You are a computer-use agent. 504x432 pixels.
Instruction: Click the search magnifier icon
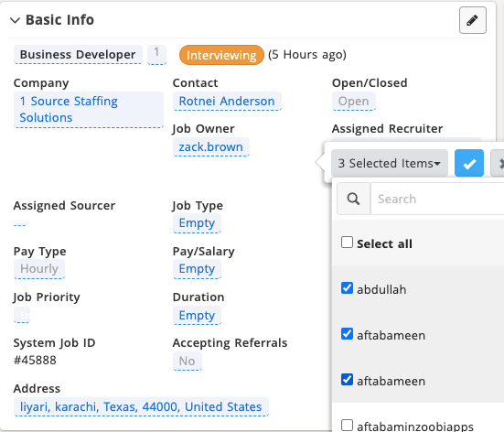[x=353, y=199]
